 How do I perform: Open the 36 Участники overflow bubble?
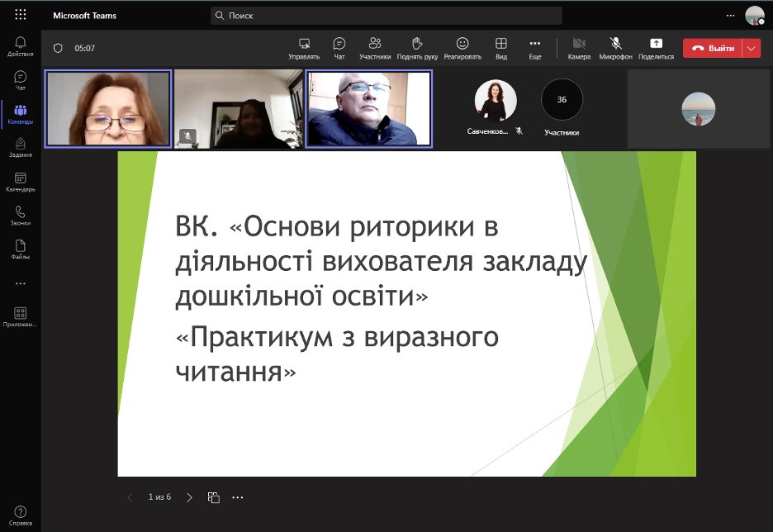(x=562, y=100)
